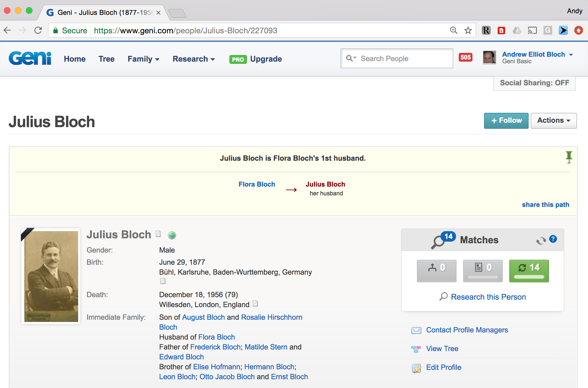The width and height of the screenshot is (588, 388).
Task: Click the document icon next to death place
Action: point(255,304)
